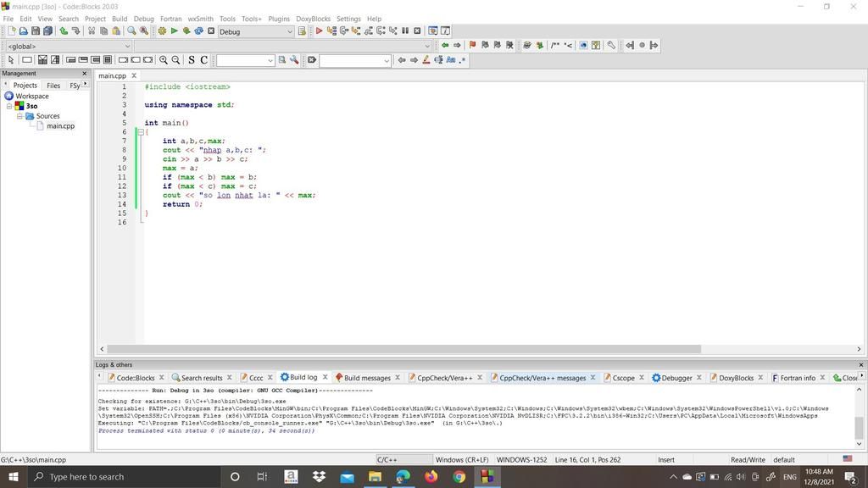Open Firefox from the taskbar
Image resolution: width=868 pixels, height=488 pixels.
click(431, 476)
